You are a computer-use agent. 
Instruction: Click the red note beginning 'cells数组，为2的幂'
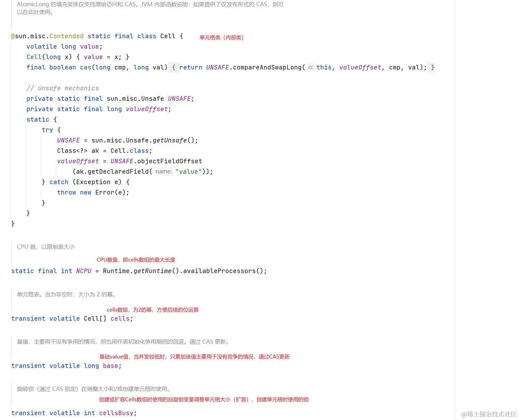point(153,310)
